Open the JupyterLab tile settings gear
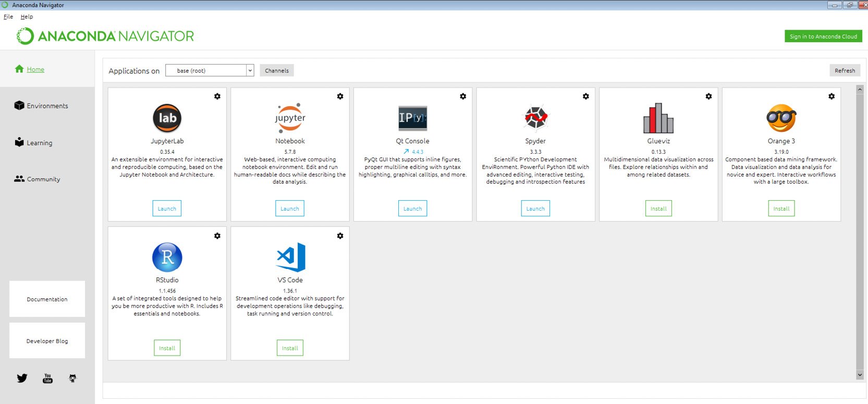This screenshot has width=868, height=404. pyautogui.click(x=217, y=96)
